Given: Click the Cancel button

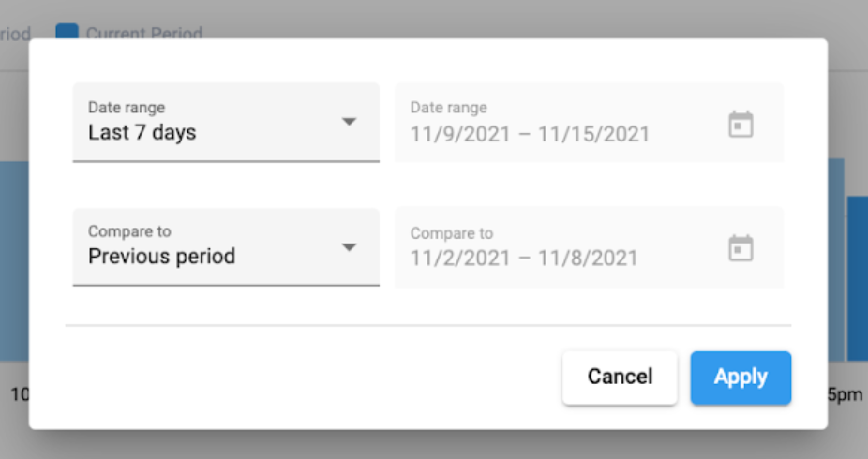Looking at the screenshot, I should tap(620, 378).
